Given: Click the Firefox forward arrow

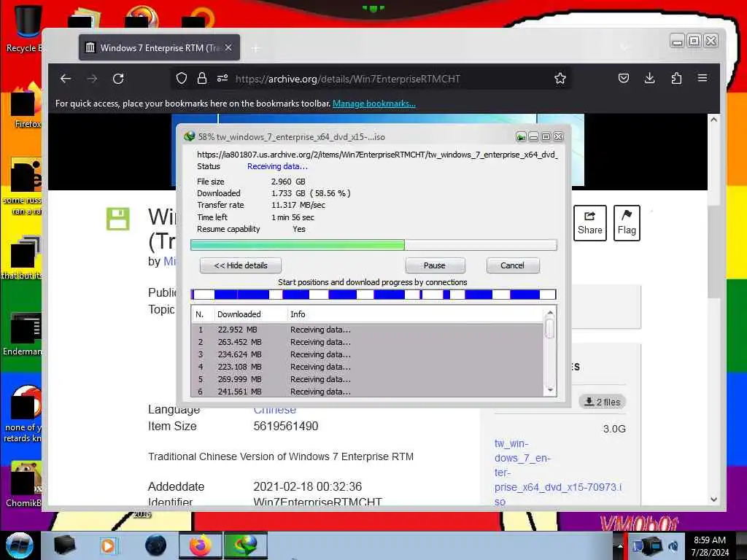Looking at the screenshot, I should pos(92,79).
